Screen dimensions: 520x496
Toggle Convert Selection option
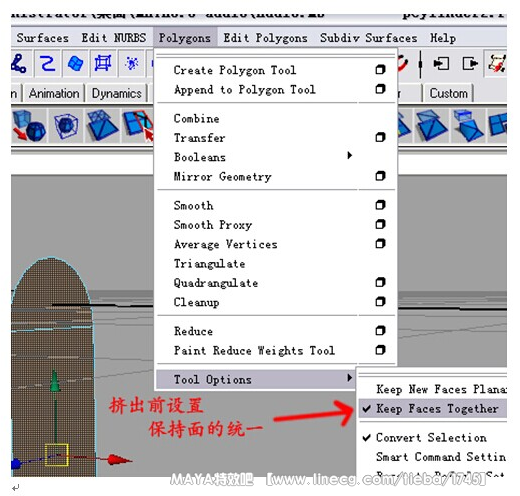tap(433, 438)
